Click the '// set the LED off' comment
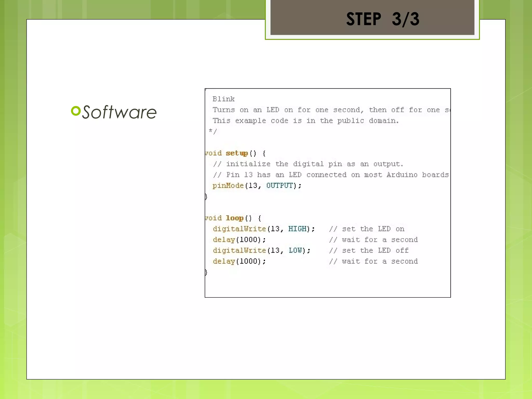The width and height of the screenshot is (532, 399). tap(369, 250)
